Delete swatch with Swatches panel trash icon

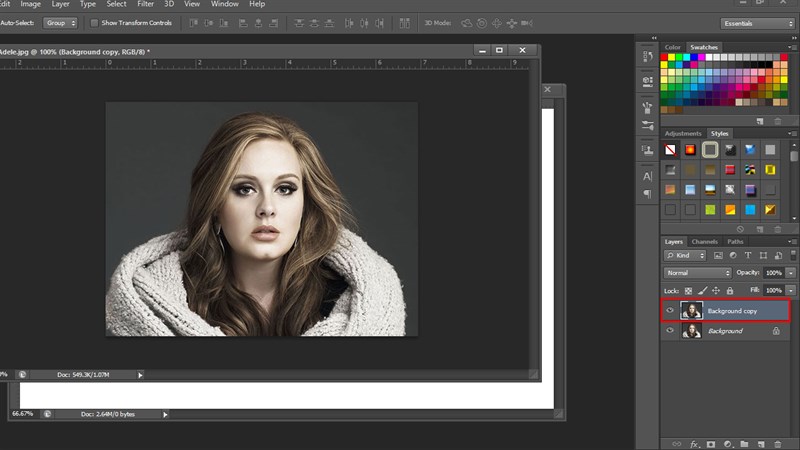pyautogui.click(x=778, y=121)
